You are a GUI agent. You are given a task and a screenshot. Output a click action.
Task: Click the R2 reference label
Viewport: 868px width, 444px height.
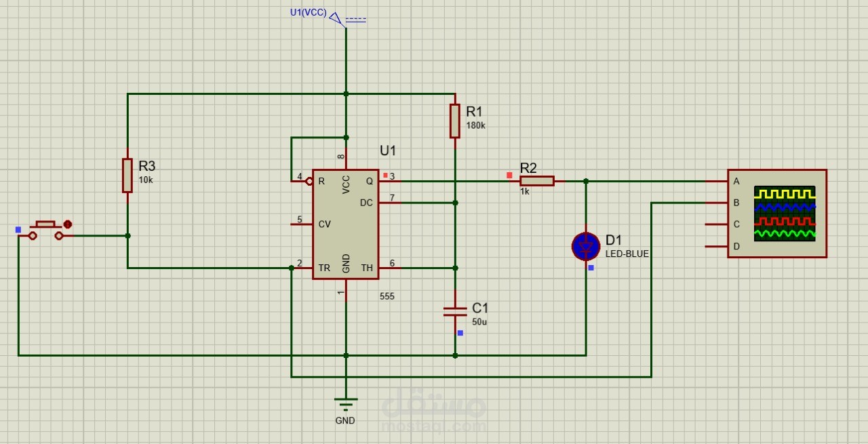tap(528, 168)
